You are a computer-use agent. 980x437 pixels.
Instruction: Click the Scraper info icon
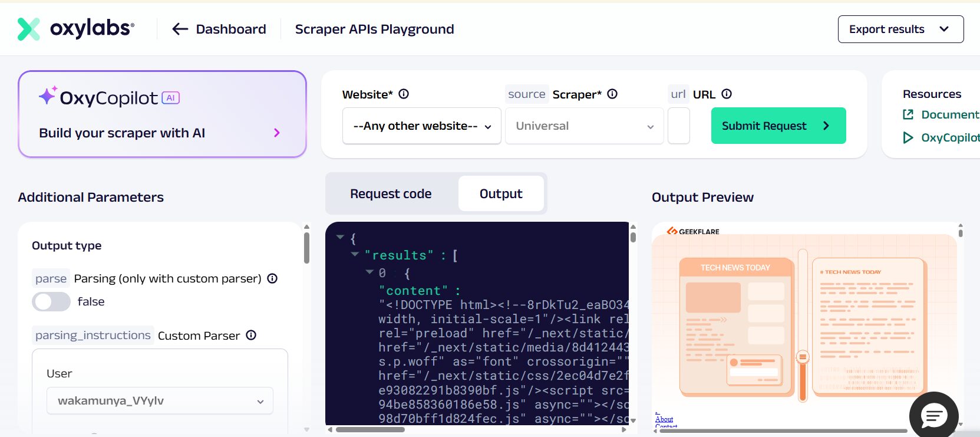tap(612, 94)
